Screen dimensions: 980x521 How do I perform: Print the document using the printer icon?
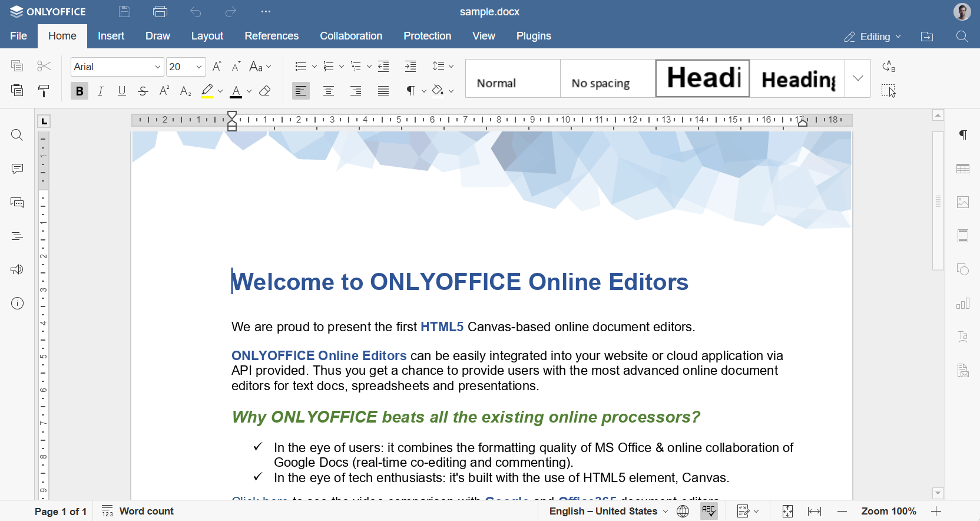160,11
